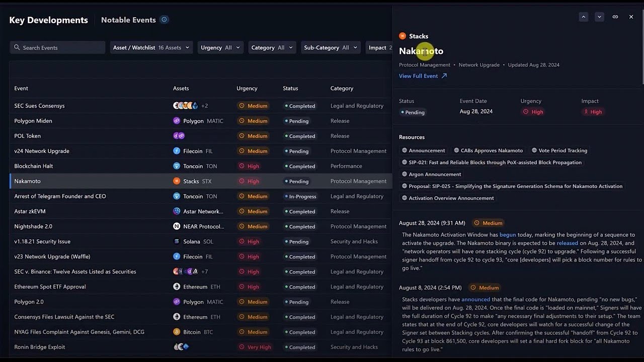Screen dimensions: 644x362
Task: Click the asset icons in POL Token row
Action: pos(179,136)
